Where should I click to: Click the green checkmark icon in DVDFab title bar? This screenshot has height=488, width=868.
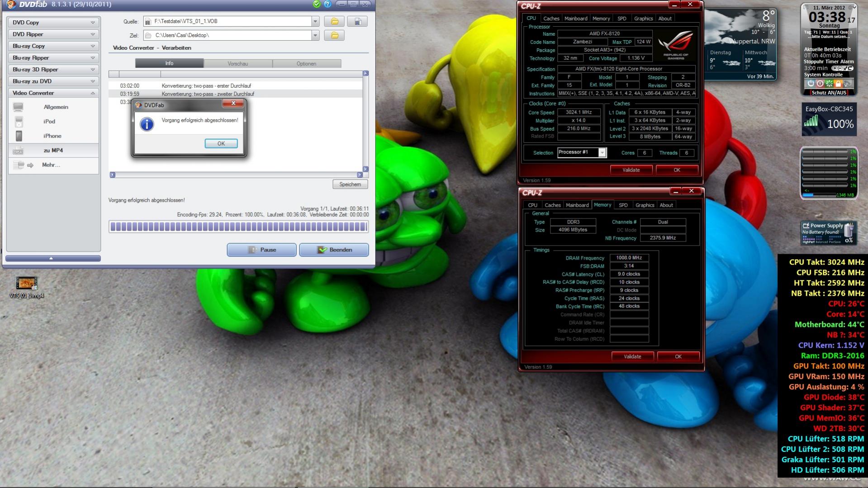click(317, 4)
